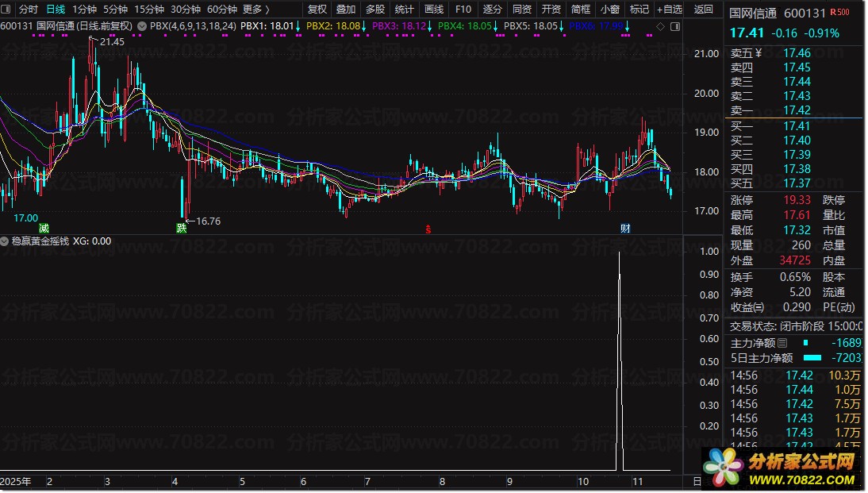868x493 pixels.
Task: Click the diamond icon on main chart header
Action: (x=660, y=26)
